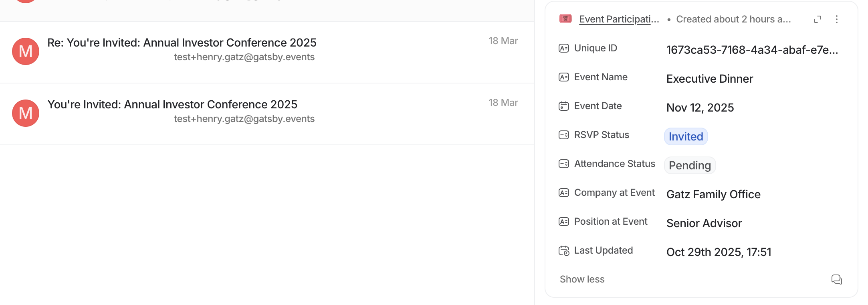Click the calendar icon beside Event Date
This screenshot has width=868, height=305.
coord(564,106)
